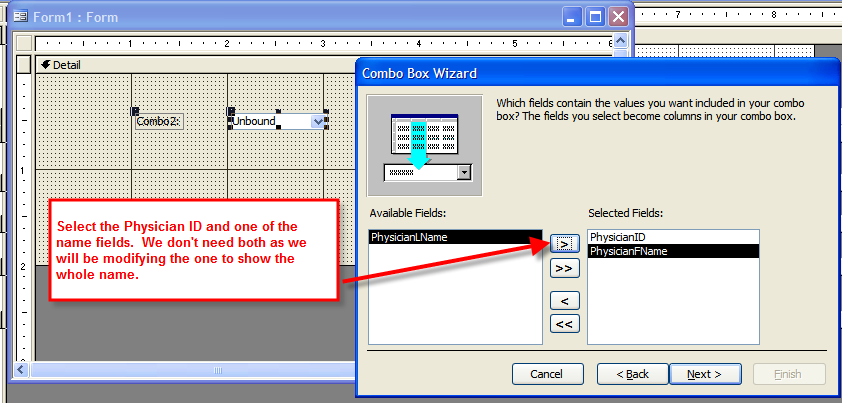Click the Unbound combo box control
Screen dimensions: 842x403
270,121
